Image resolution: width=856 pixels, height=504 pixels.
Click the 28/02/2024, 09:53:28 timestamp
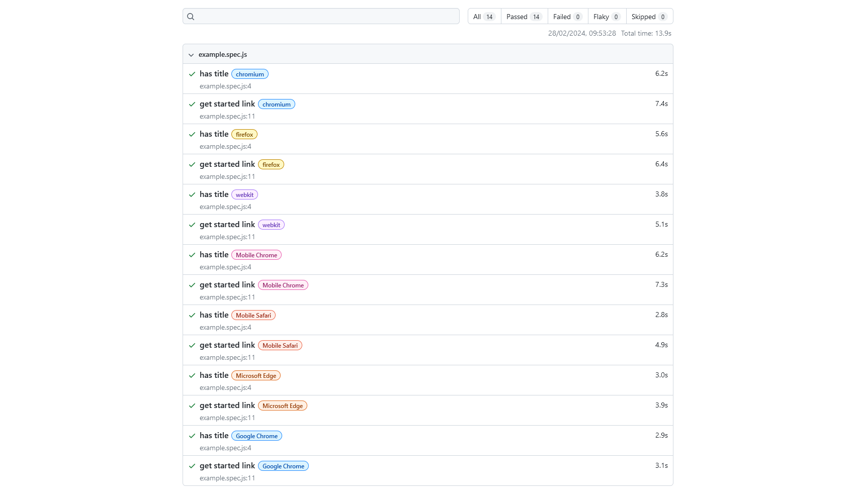pyautogui.click(x=582, y=33)
